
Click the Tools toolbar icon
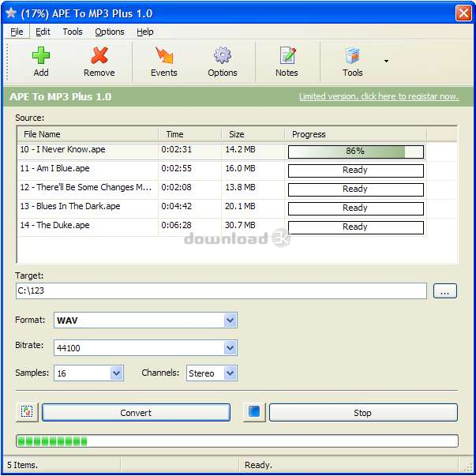[x=352, y=55]
